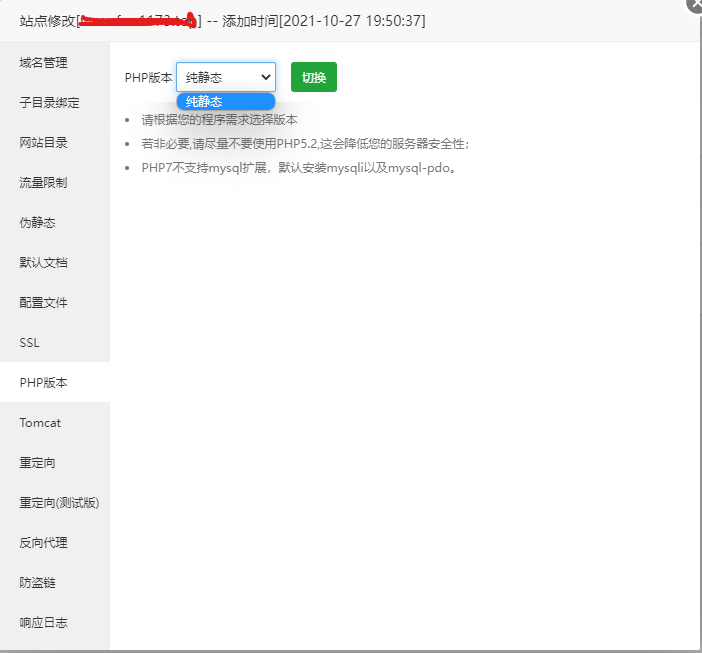Click the PHP7不支持mysql扩展 note text
The width and height of the screenshot is (702, 653).
point(299,168)
